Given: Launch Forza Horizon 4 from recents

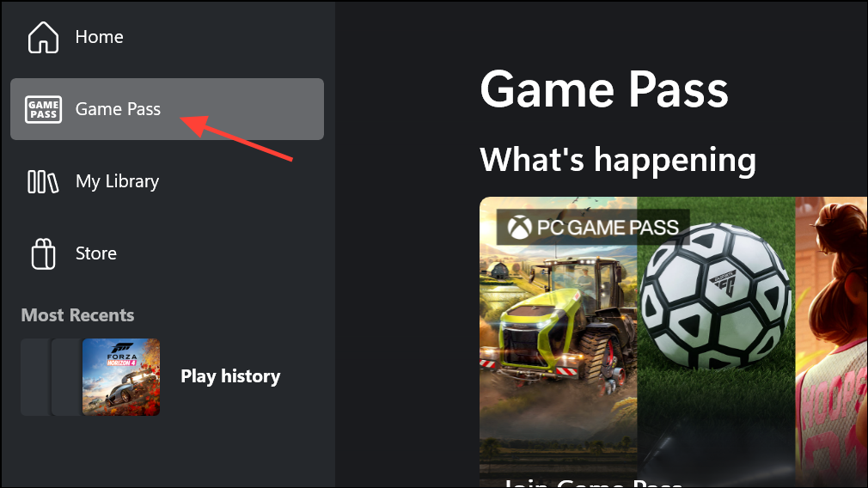Looking at the screenshot, I should (x=121, y=377).
